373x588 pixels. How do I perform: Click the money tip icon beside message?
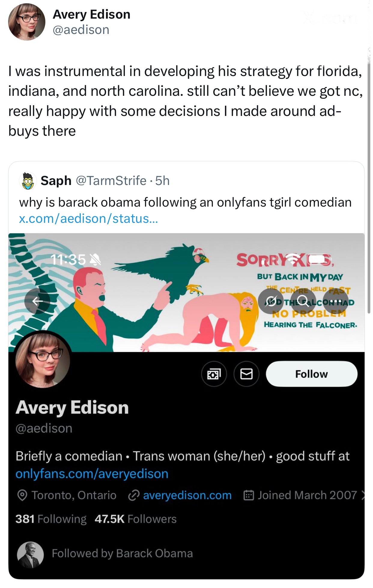point(214,374)
